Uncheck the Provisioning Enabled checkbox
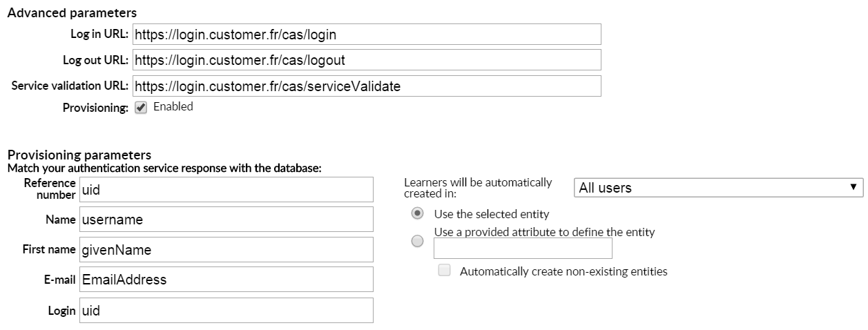The width and height of the screenshot is (868, 330). [x=141, y=108]
